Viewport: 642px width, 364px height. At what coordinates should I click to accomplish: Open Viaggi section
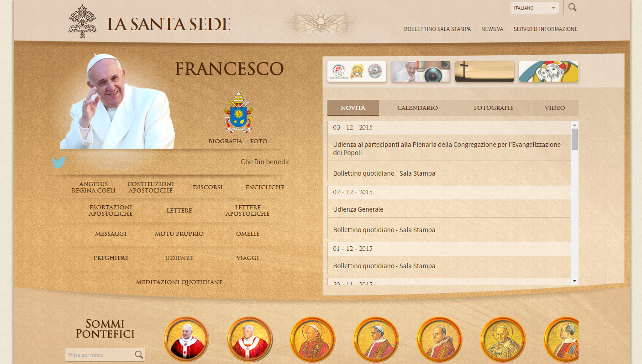pyautogui.click(x=248, y=258)
